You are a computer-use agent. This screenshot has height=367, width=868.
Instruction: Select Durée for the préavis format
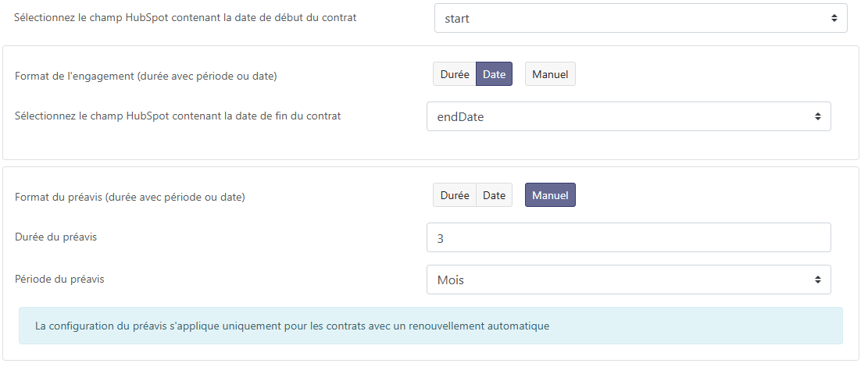tap(455, 195)
